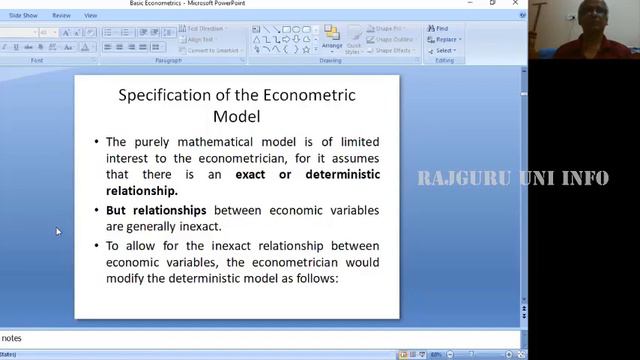The height and width of the screenshot is (360, 640).
Task: Start Slide Show from status bar
Action: point(422,355)
